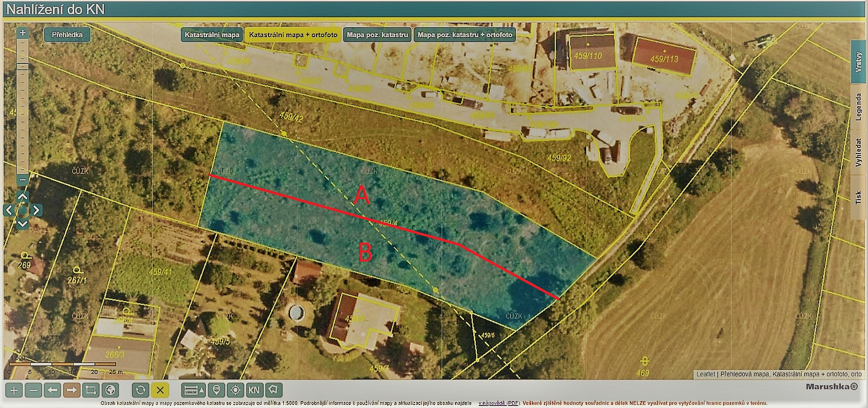The image size is (868, 408).
Task: Go to next map view with right arrow
Action: click(x=72, y=390)
